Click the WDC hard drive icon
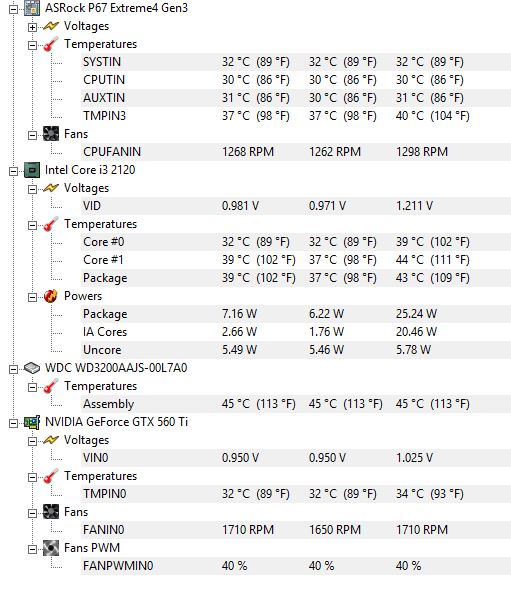This screenshot has width=511, height=595. [x=32, y=368]
